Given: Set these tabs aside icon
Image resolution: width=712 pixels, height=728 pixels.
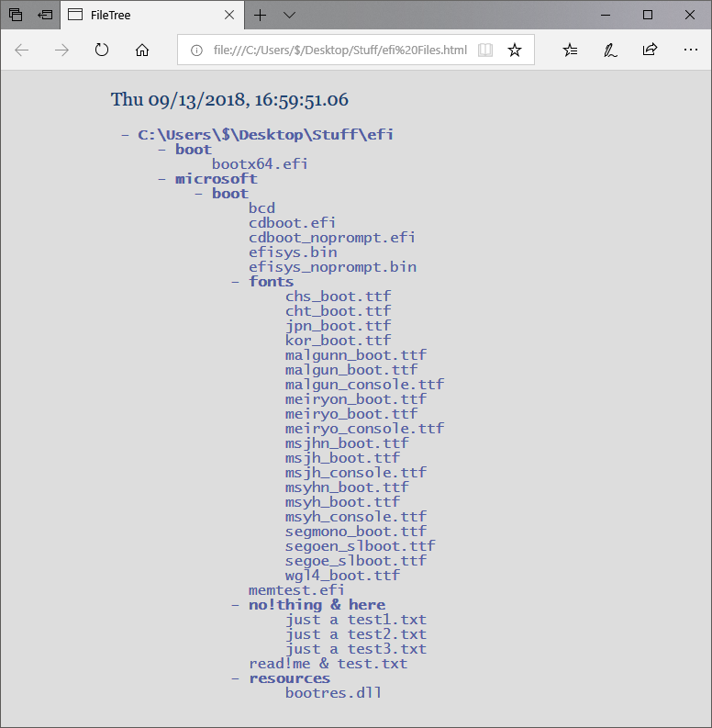Looking at the screenshot, I should [45, 15].
